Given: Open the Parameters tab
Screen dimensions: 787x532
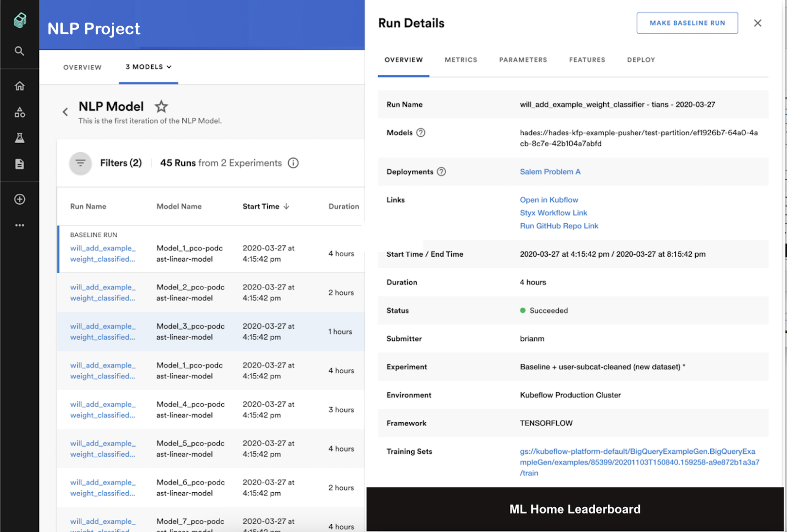Looking at the screenshot, I should pos(522,60).
